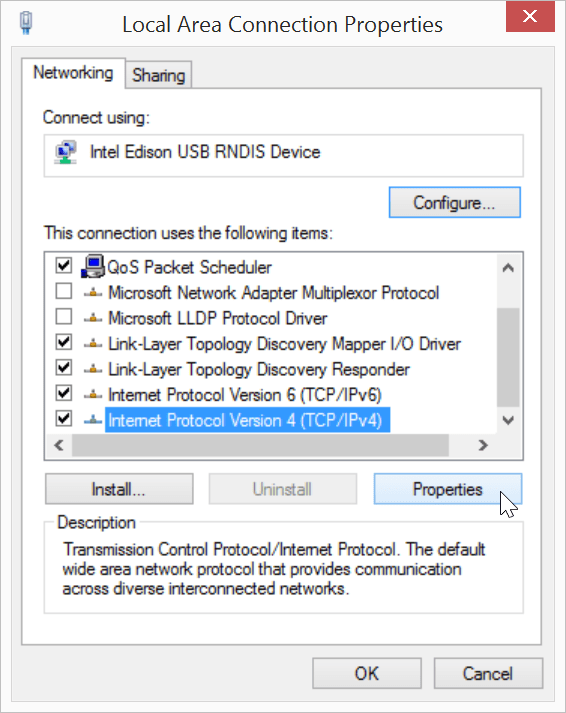Viewport: 566px width, 713px height.
Task: Confirm with the OK button
Action: click(367, 673)
